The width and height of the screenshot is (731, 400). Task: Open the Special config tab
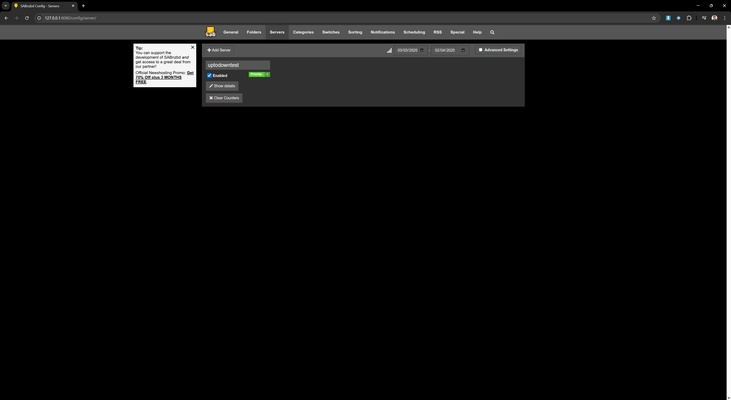(457, 32)
